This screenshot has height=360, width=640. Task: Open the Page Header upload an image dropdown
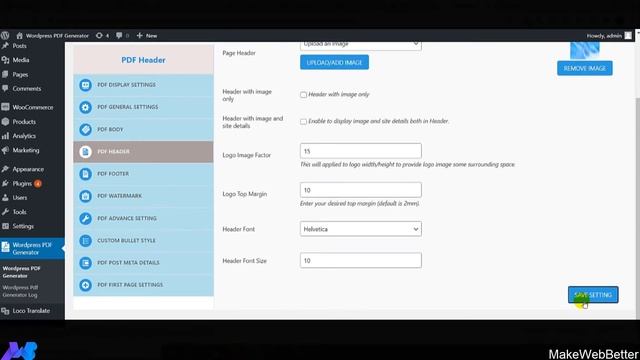(x=361, y=45)
